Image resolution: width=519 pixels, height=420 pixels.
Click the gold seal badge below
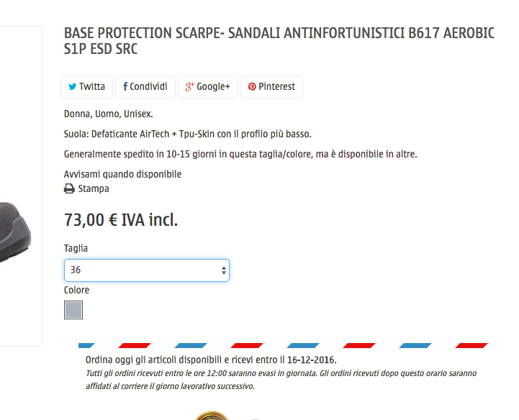coord(212,416)
